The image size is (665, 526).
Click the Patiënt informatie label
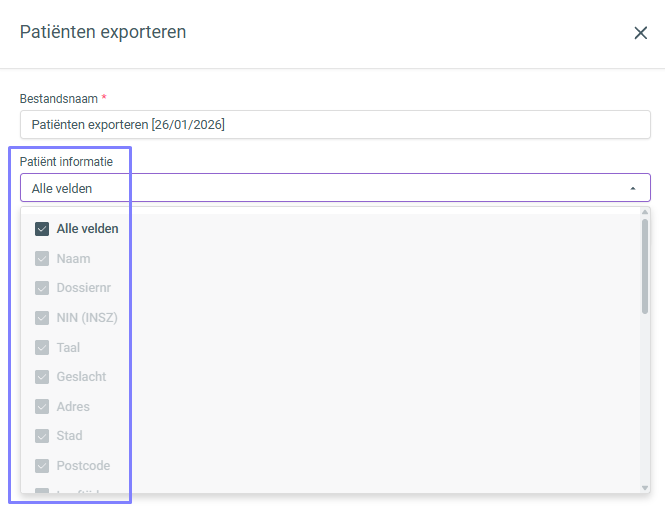coord(66,161)
